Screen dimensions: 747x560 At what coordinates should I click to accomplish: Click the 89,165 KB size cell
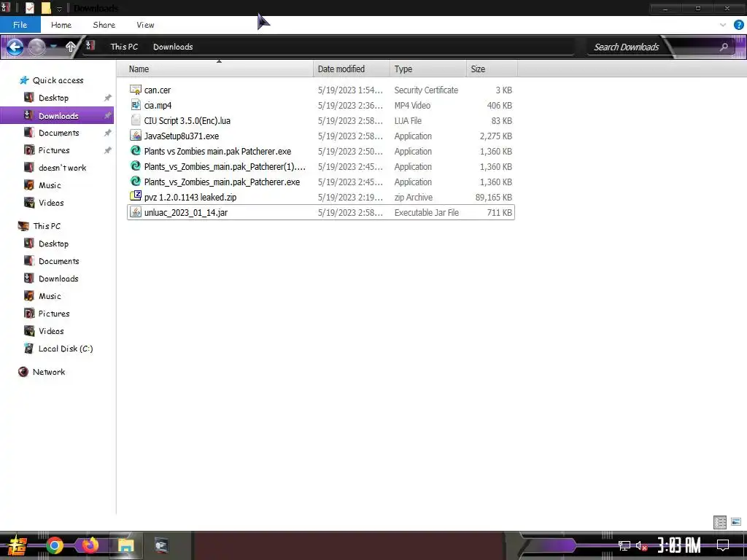(494, 197)
